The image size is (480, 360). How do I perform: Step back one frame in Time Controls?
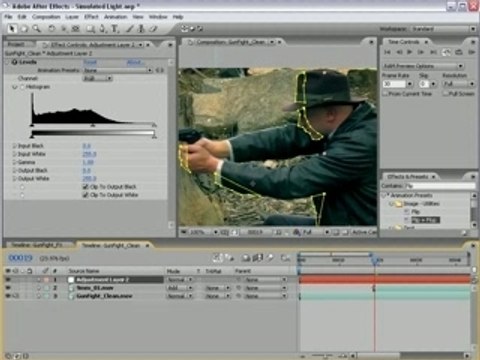[399, 52]
